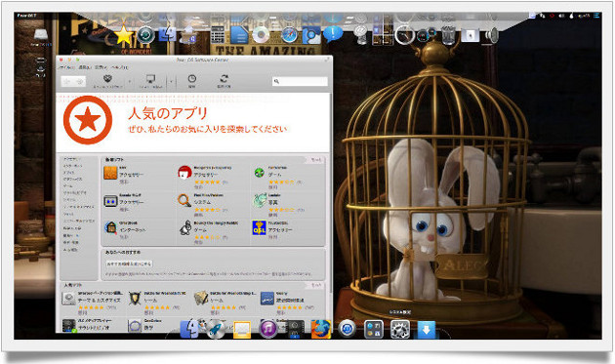Click もっと button in the top-rated section
This screenshot has width=615, height=364.
pyautogui.click(x=315, y=285)
